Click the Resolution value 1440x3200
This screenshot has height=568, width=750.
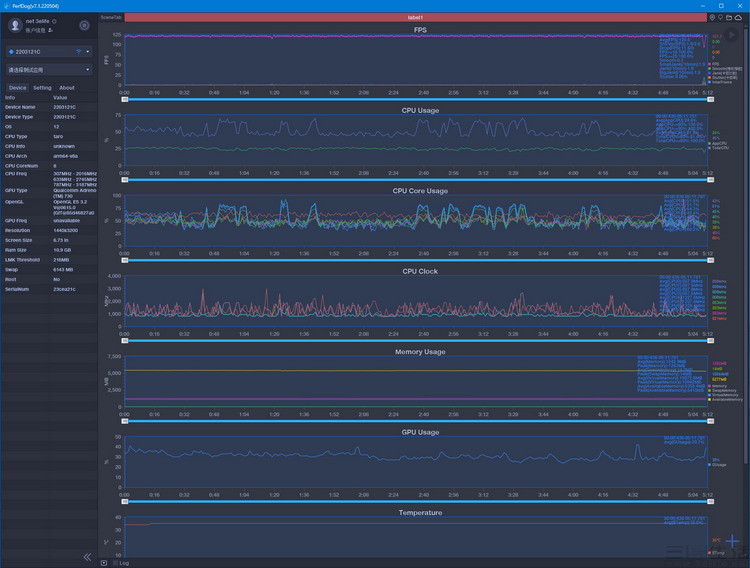(x=65, y=230)
